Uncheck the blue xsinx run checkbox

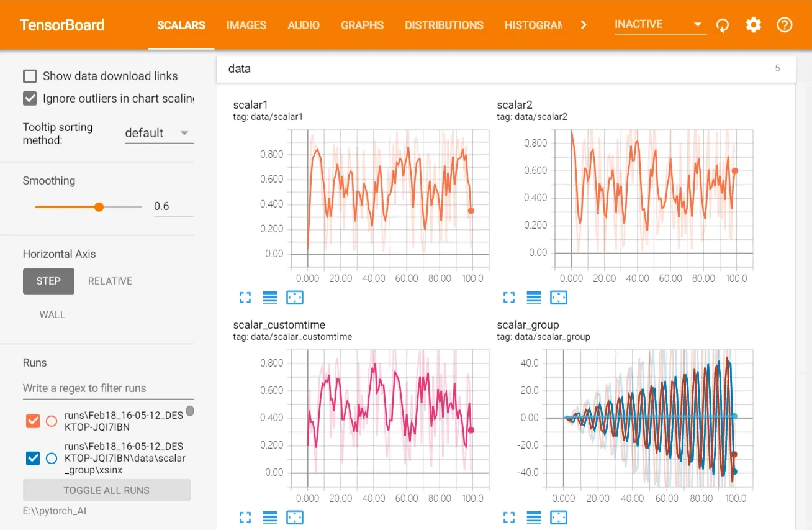click(x=33, y=459)
